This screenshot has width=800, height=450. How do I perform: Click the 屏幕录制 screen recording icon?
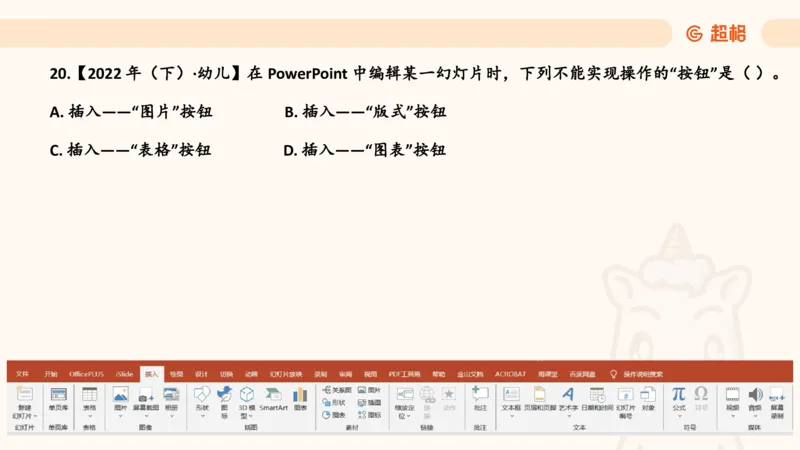point(777,394)
